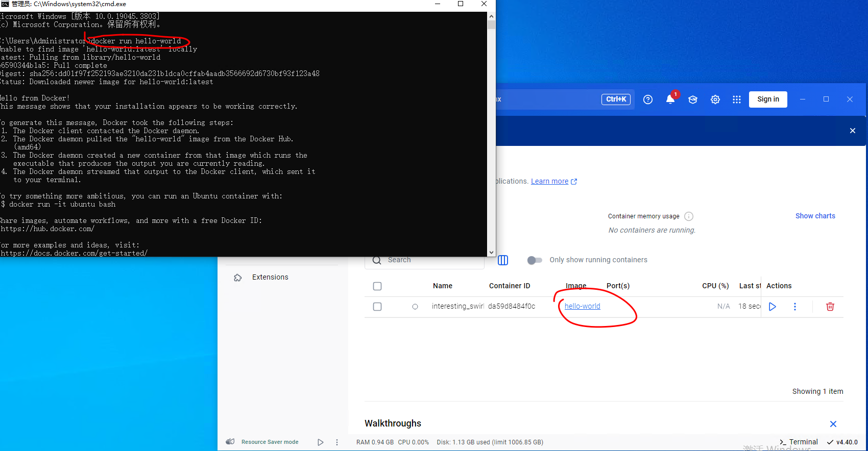Open Extensions in the Docker sidebar

coord(270,277)
